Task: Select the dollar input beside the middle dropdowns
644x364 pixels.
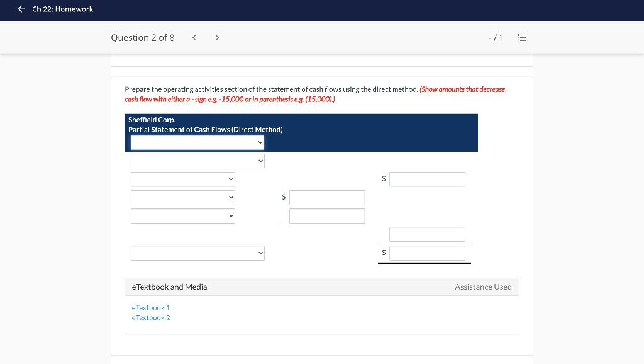Action: coord(326,197)
